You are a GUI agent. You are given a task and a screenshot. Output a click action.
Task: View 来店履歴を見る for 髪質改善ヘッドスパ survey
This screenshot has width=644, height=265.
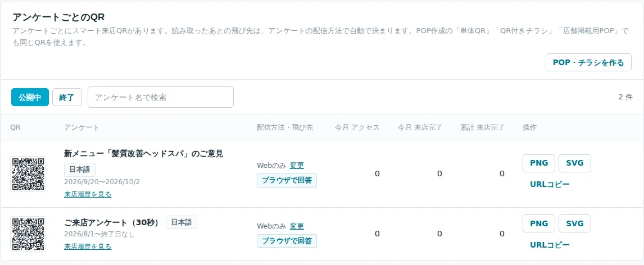pos(88,194)
